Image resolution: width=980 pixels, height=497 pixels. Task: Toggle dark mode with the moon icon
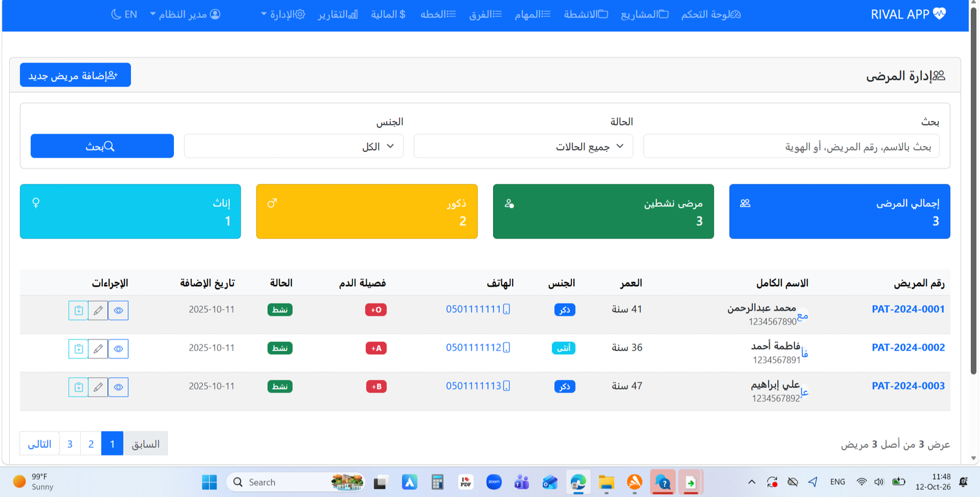[x=116, y=14]
